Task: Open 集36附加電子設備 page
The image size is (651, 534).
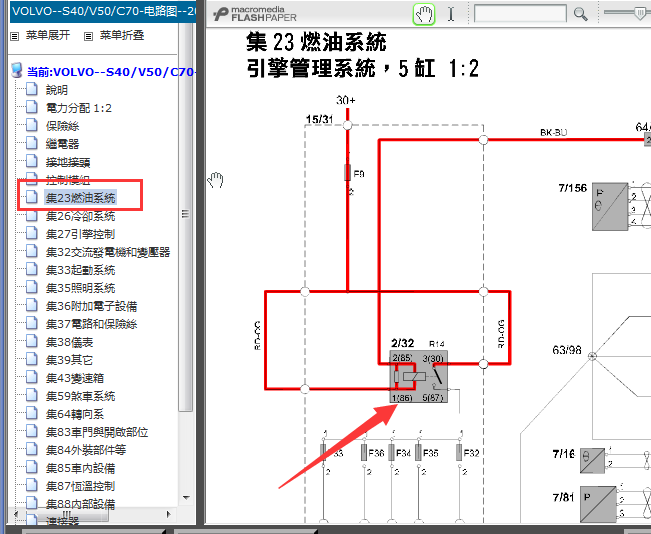Action: pyautogui.click(x=91, y=306)
